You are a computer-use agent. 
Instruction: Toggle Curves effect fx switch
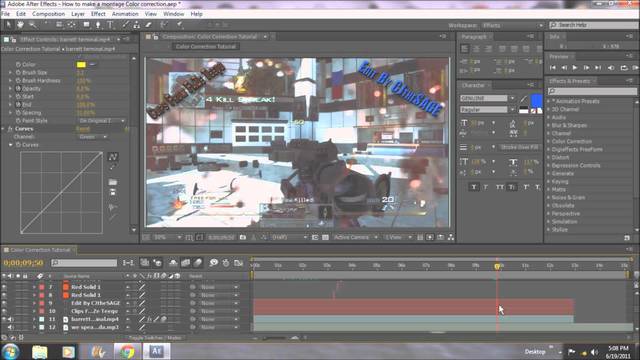point(10,129)
